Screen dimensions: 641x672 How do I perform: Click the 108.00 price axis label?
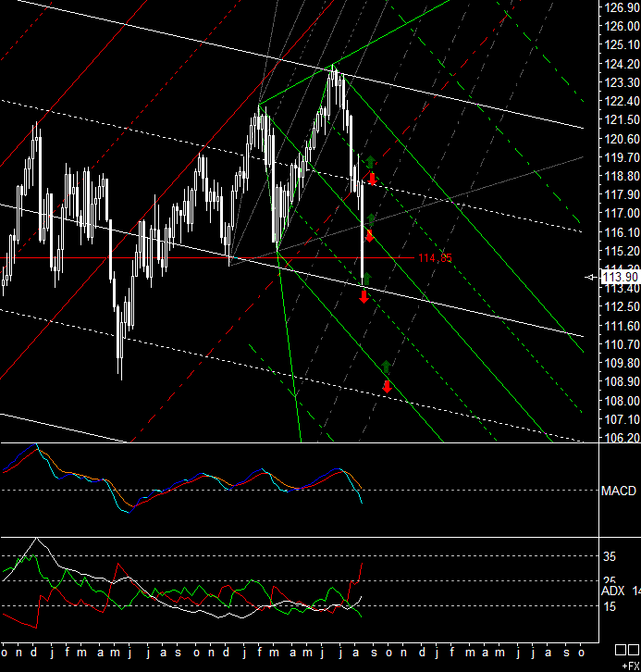tap(622, 401)
